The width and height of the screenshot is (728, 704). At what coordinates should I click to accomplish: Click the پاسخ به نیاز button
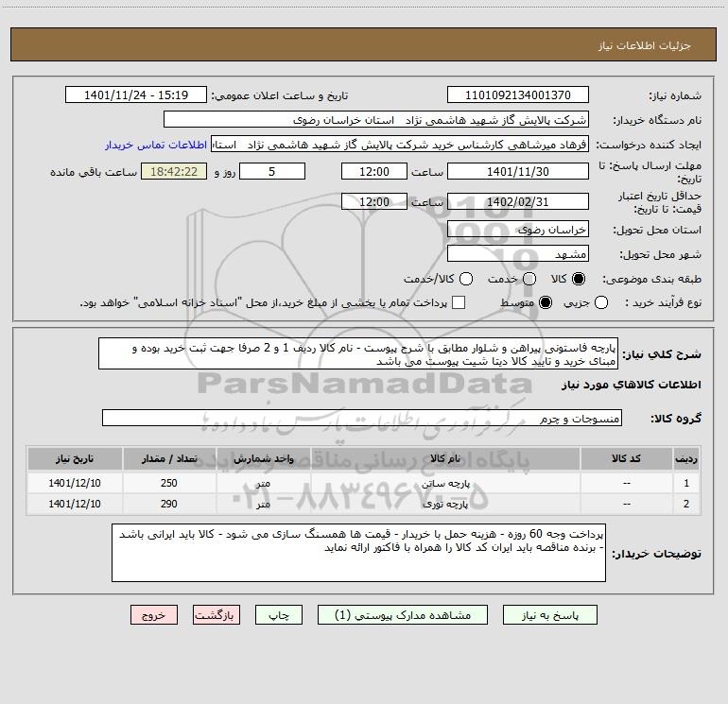(549, 615)
